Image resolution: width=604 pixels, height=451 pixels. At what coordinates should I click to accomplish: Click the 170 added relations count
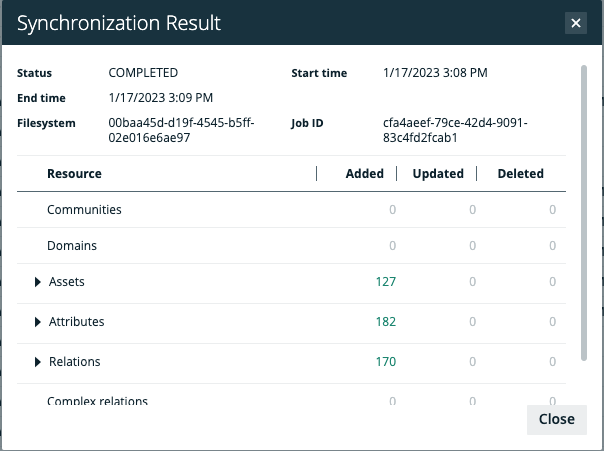tap(385, 362)
